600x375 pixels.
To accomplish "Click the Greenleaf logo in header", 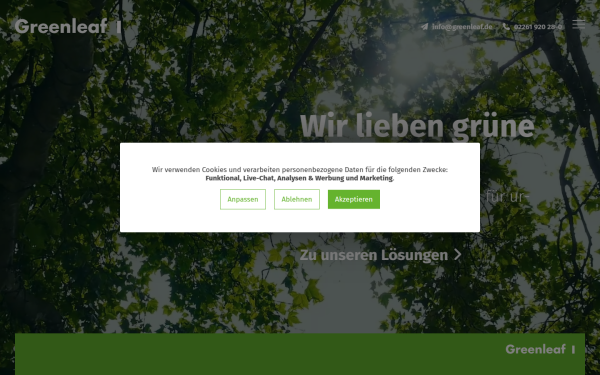I will point(68,26).
